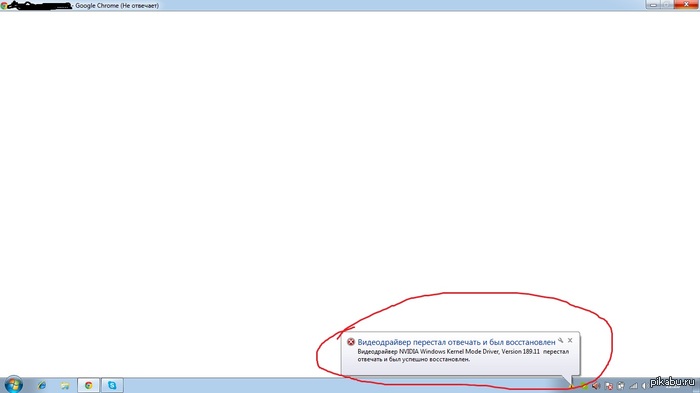
Task: Open network signal bars tray icon
Action: [633, 386]
